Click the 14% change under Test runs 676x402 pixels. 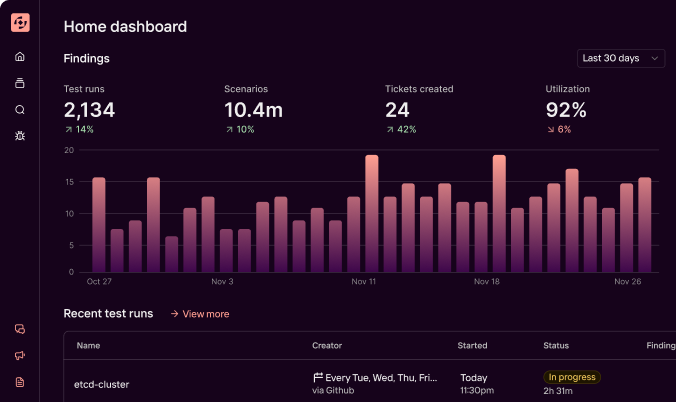84,129
